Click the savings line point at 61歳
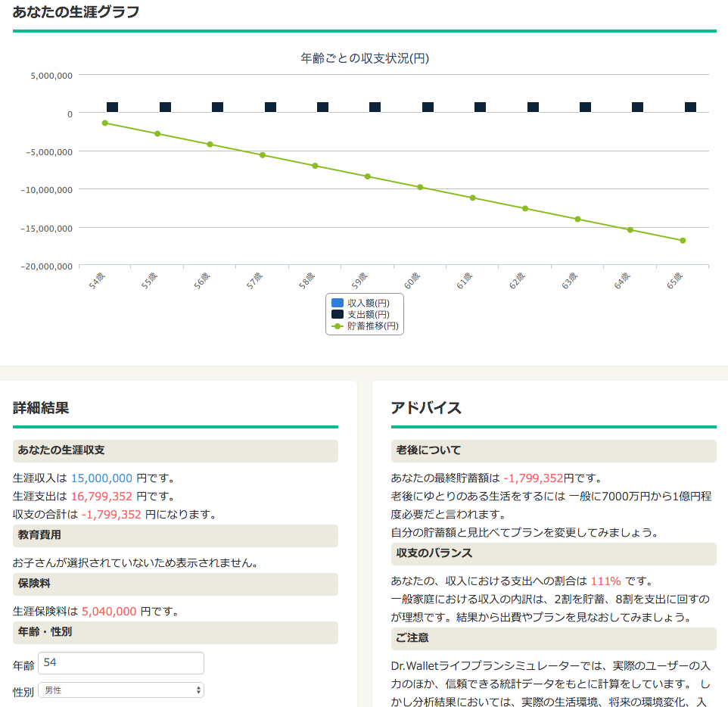The image size is (728, 707). pos(473,198)
